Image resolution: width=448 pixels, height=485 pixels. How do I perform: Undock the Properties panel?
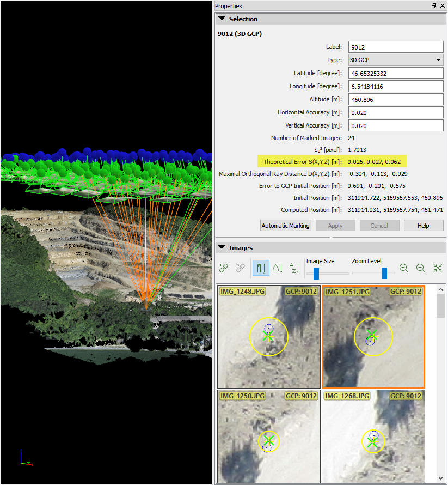click(434, 6)
